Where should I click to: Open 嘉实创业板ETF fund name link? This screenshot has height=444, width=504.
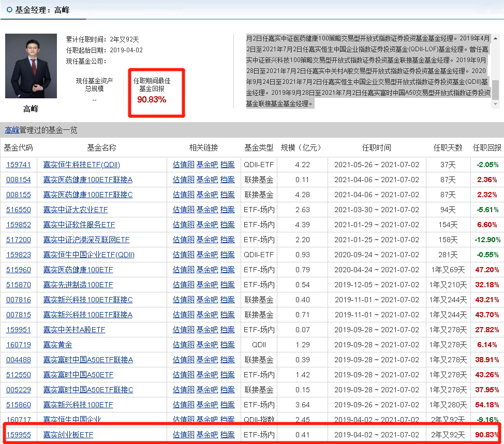pyautogui.click(x=68, y=435)
